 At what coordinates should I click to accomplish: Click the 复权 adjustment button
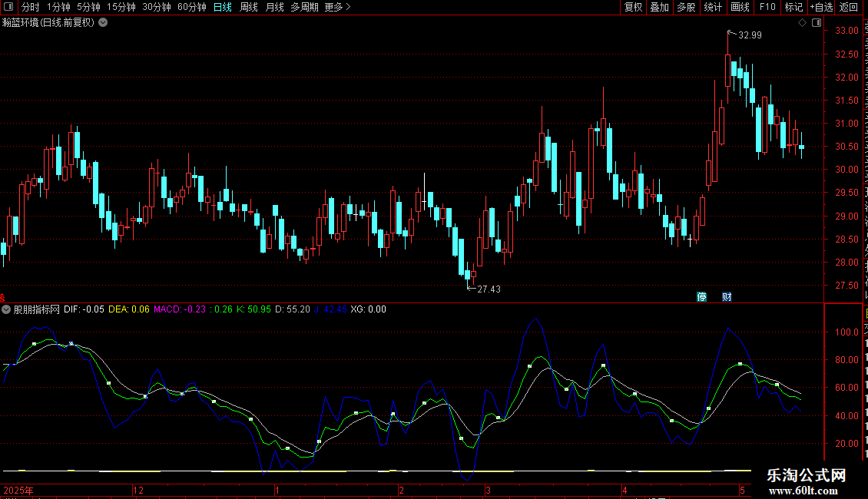click(633, 7)
